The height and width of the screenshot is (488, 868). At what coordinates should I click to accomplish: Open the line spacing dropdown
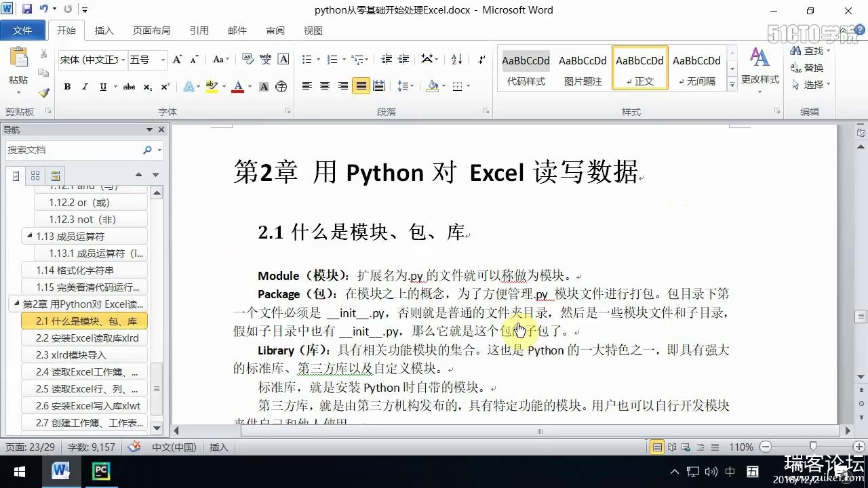tap(406, 86)
